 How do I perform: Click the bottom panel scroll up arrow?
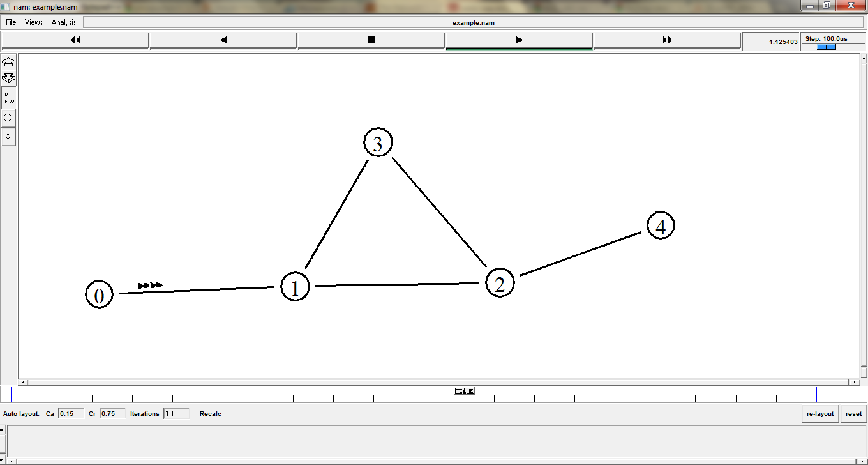(3, 429)
